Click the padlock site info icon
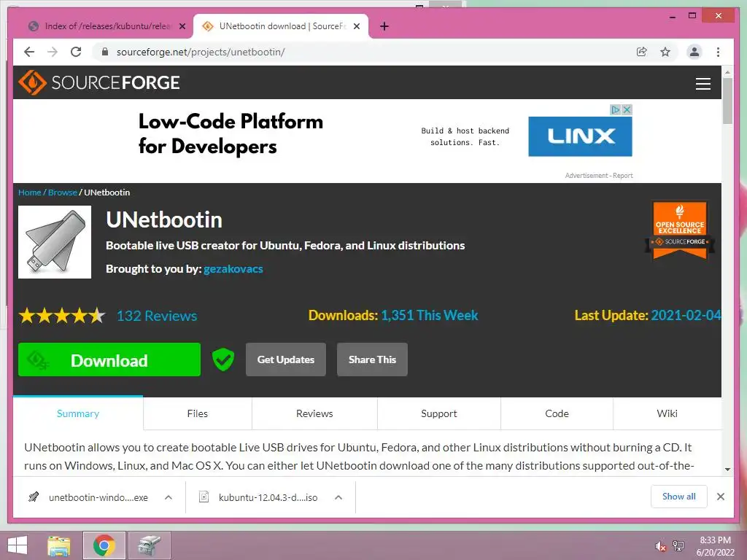747x560 pixels. click(x=105, y=52)
